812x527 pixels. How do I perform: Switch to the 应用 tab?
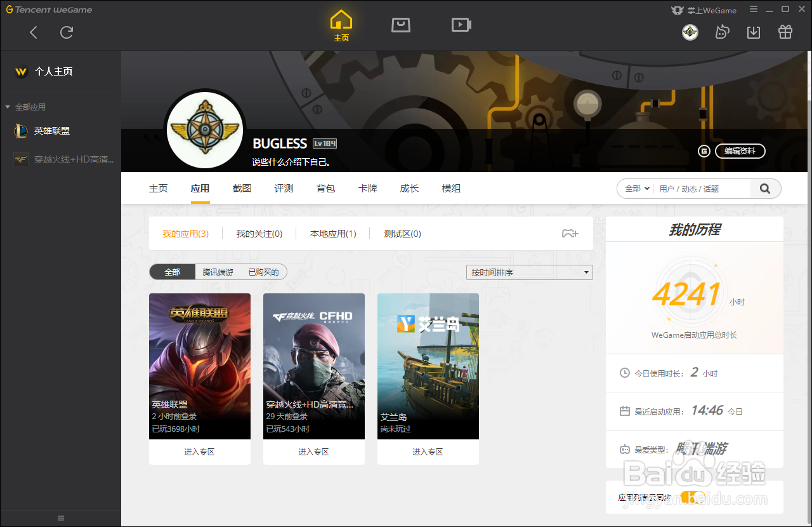tap(200, 189)
